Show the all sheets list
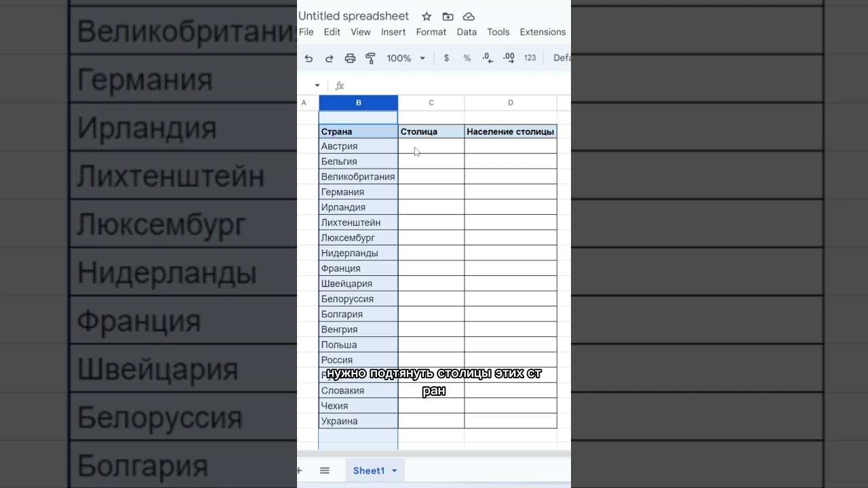868x488 pixels. coord(325,470)
